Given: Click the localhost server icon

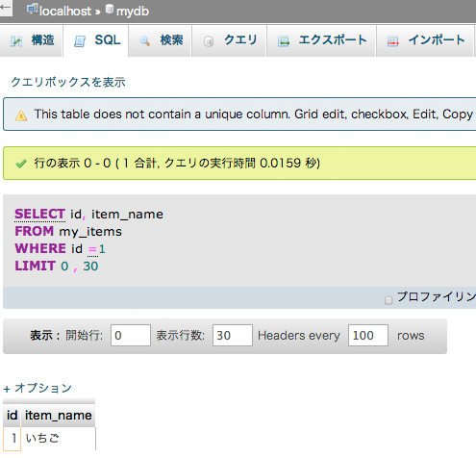Looking at the screenshot, I should (x=33, y=9).
